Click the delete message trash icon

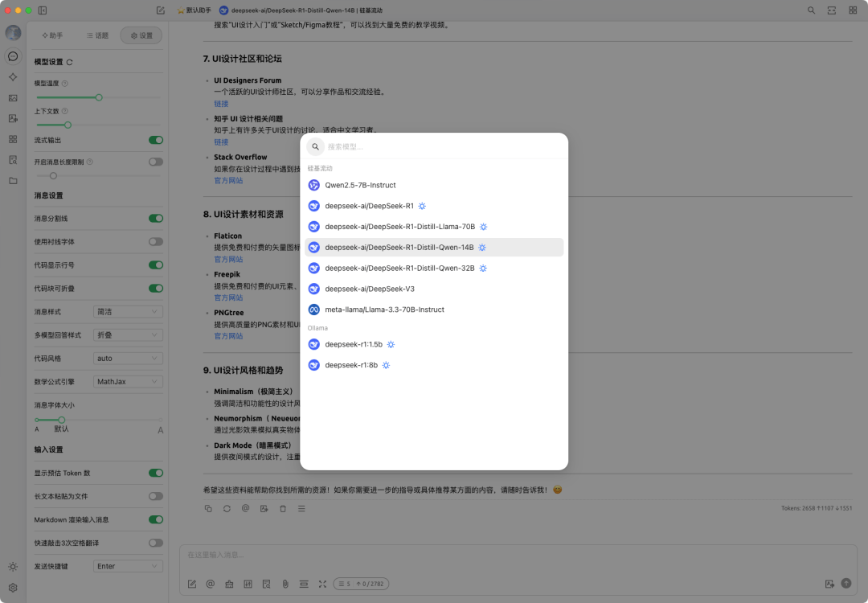(283, 508)
